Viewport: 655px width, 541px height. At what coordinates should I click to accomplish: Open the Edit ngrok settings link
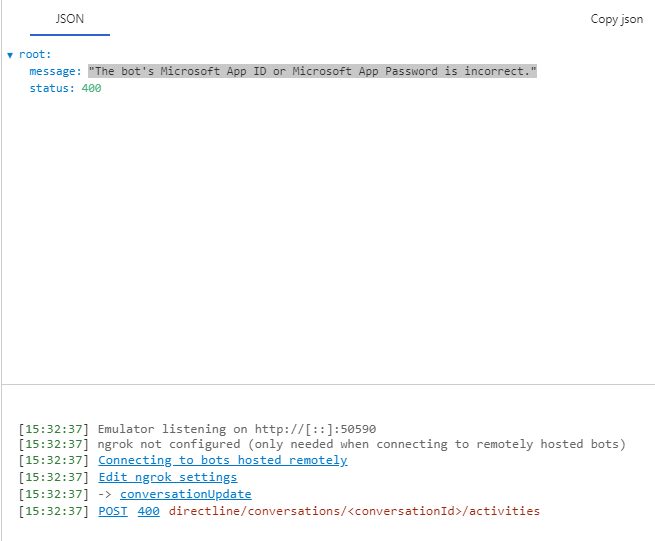tap(168, 477)
